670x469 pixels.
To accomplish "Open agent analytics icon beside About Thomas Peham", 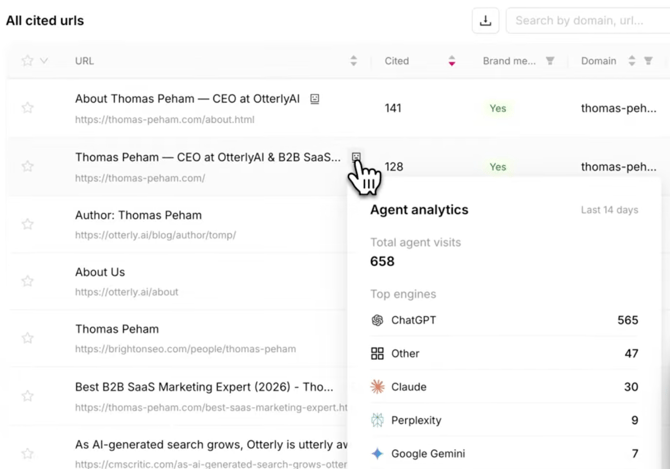I will click(x=314, y=99).
